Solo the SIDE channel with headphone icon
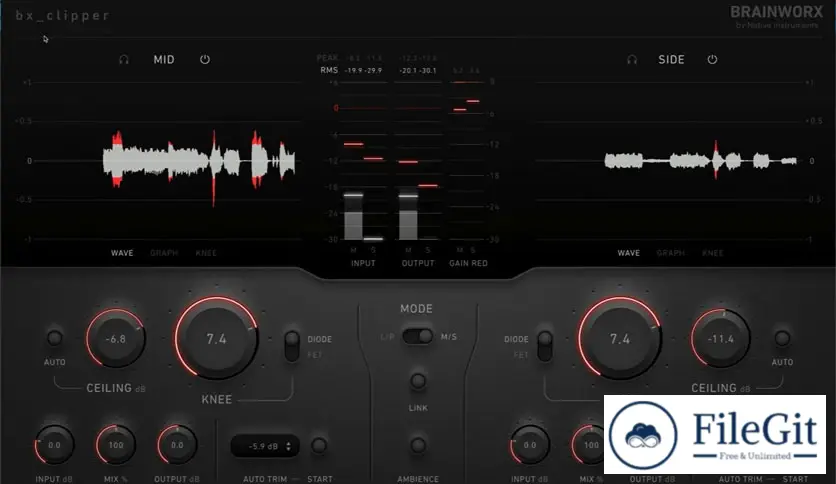 (x=632, y=59)
